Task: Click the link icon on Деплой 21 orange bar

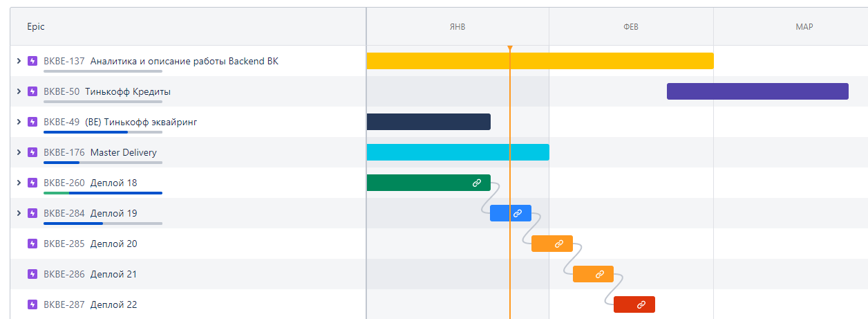Action: [600, 274]
